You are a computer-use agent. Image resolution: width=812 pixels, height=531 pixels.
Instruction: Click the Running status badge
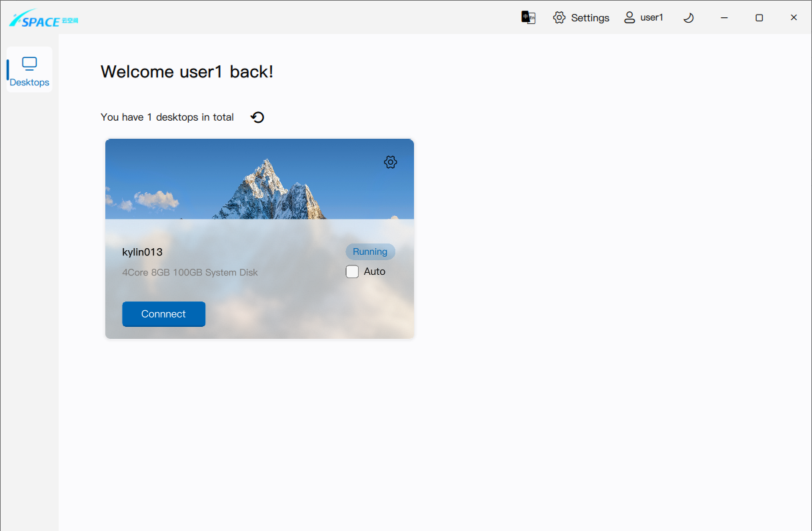tap(370, 251)
